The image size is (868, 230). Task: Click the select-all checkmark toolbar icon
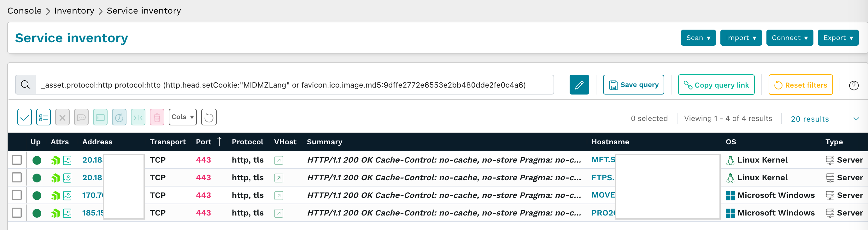(25, 117)
